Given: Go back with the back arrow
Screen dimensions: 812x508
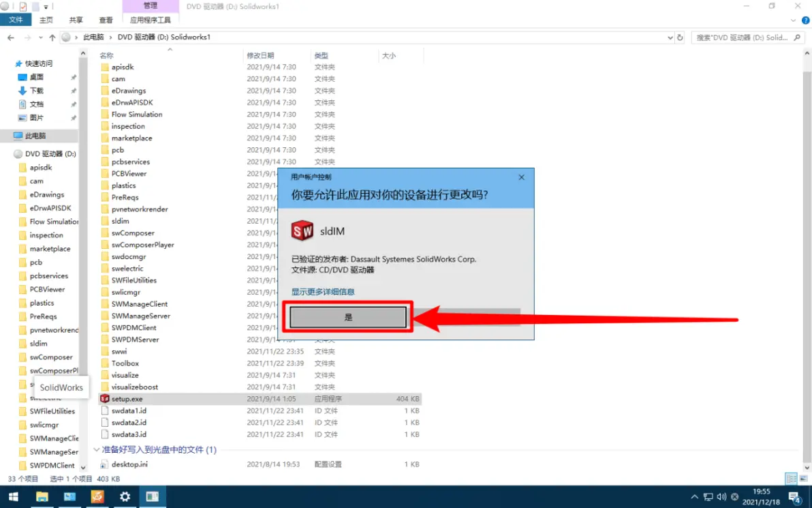Looking at the screenshot, I should (11, 38).
